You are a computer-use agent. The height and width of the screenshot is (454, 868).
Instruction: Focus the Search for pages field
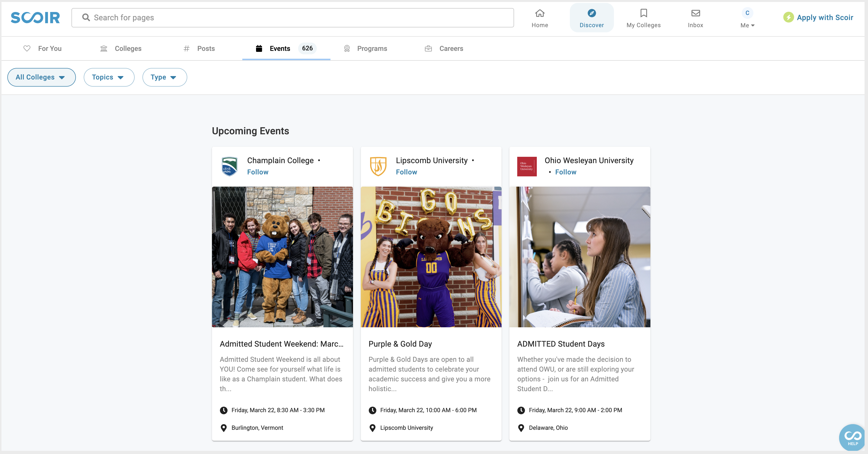click(x=293, y=18)
